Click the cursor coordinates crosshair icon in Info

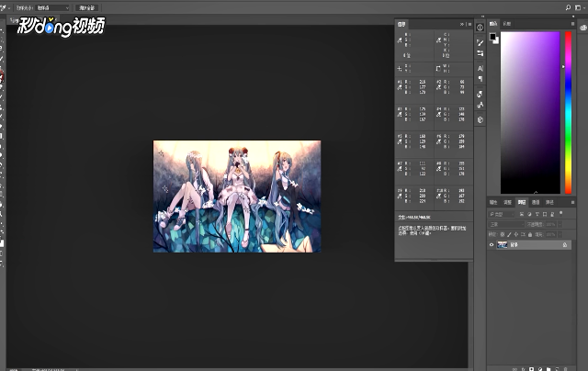400,69
